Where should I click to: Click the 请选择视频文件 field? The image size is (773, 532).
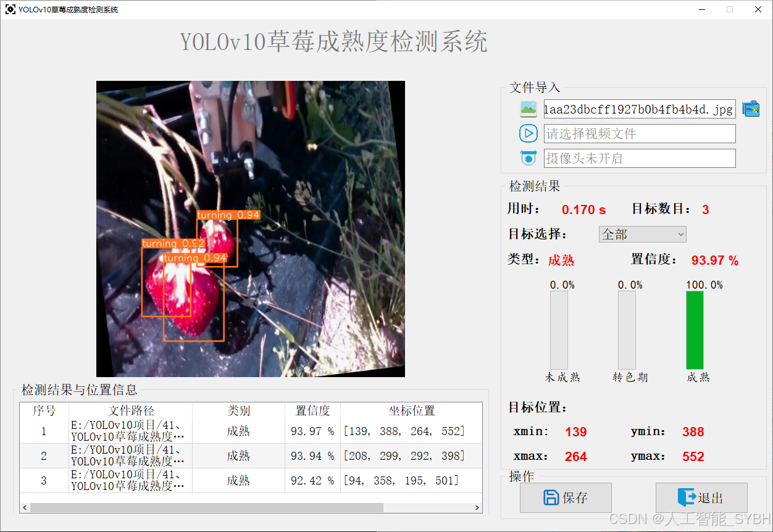(640, 133)
